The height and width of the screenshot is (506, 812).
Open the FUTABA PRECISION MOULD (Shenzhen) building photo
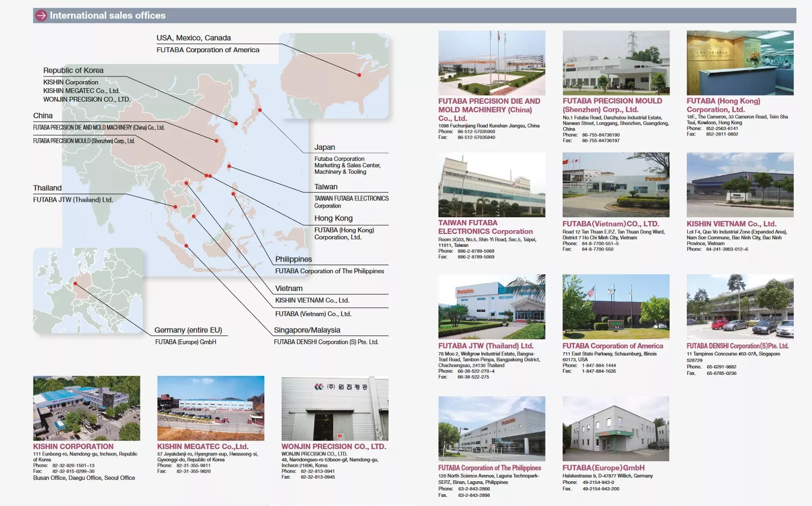(616, 63)
